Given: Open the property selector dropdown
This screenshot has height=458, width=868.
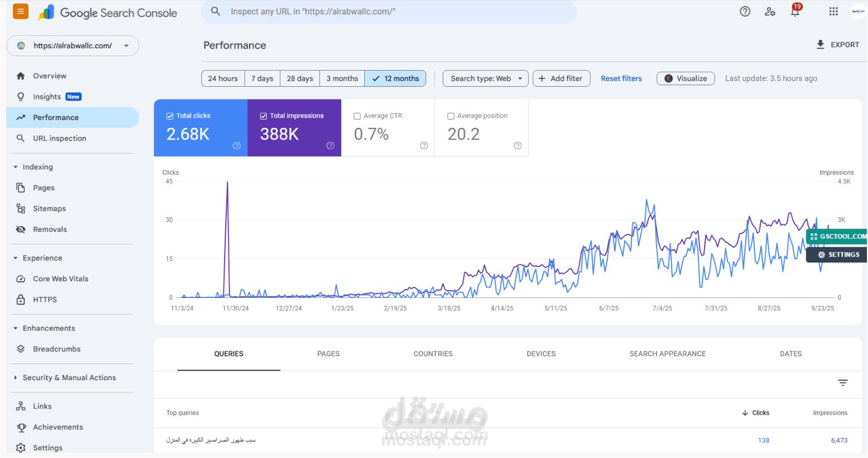Looking at the screenshot, I should 73,46.
